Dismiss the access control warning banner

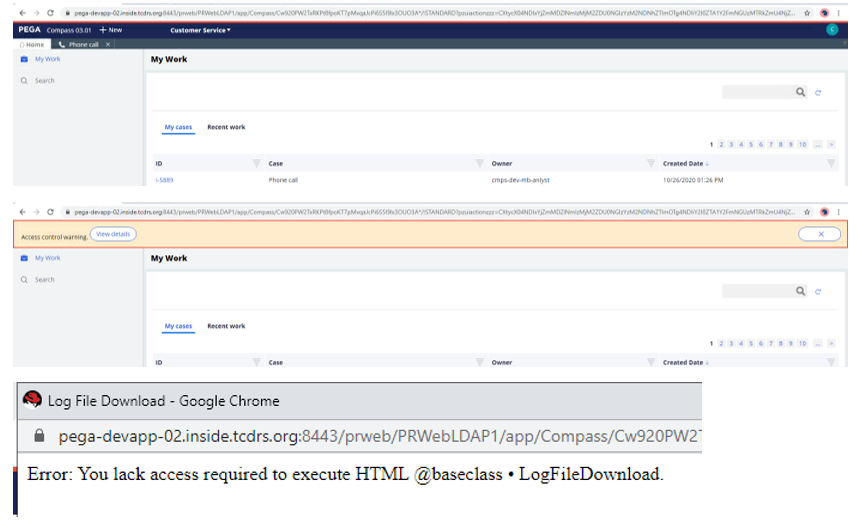(x=820, y=234)
